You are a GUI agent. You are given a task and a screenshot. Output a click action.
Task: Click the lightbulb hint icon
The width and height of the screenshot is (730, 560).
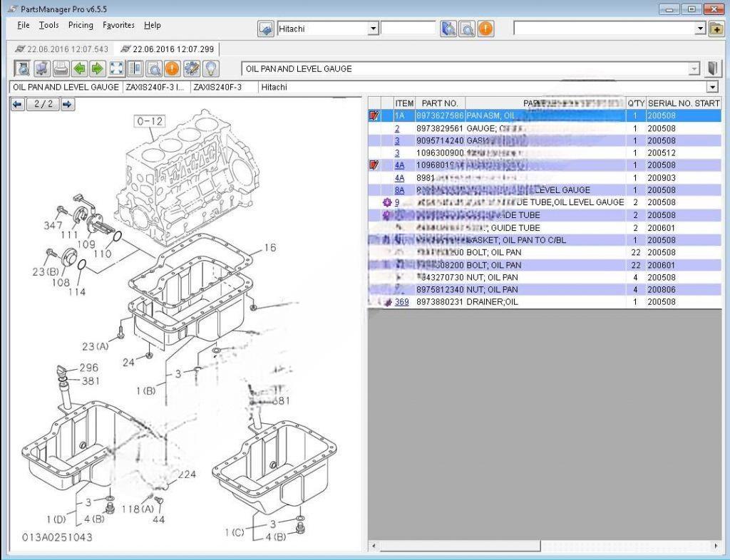pos(210,69)
